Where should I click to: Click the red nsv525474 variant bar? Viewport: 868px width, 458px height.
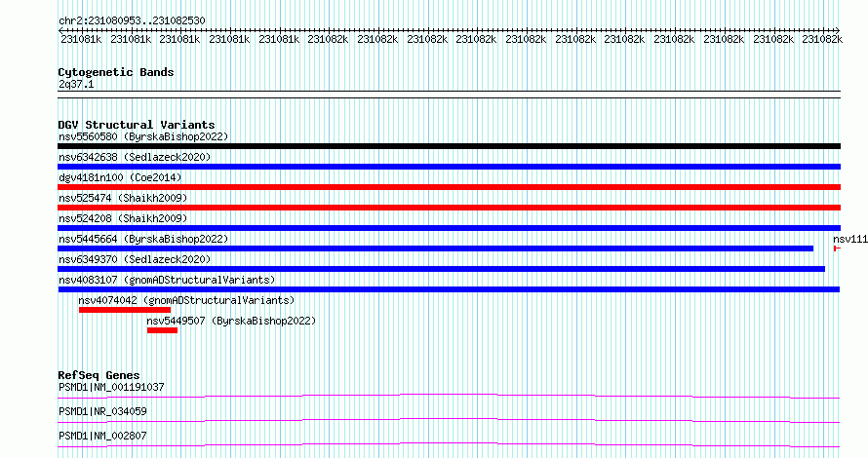pyautogui.click(x=449, y=208)
